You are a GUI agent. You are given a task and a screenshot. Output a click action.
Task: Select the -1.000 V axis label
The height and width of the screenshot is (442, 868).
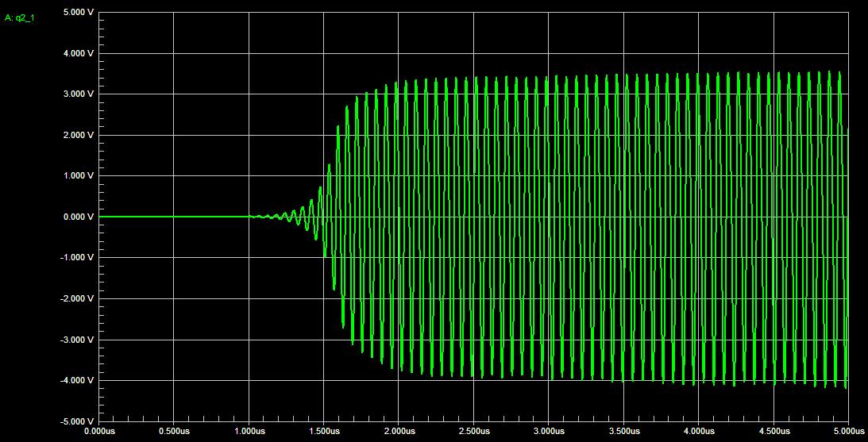tap(77, 257)
